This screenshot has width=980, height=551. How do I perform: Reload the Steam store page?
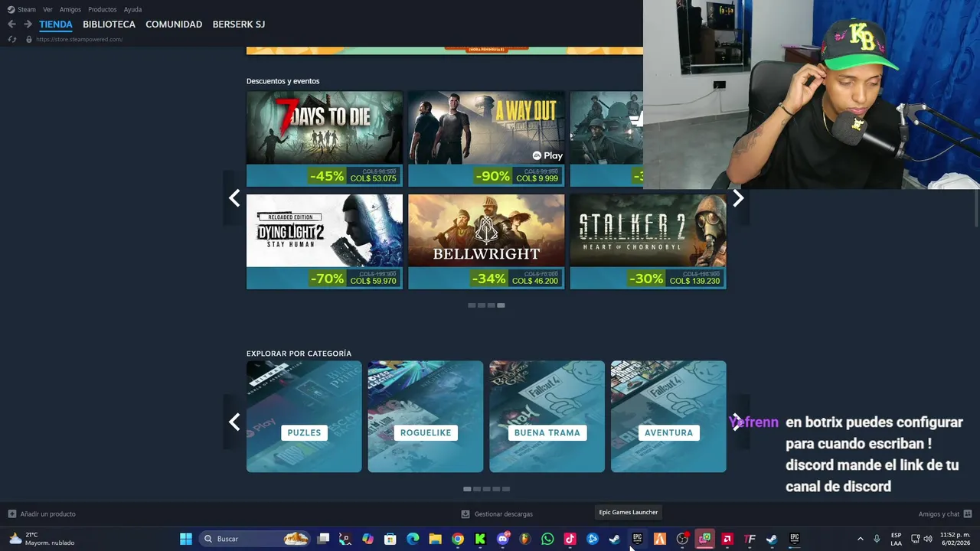point(11,39)
